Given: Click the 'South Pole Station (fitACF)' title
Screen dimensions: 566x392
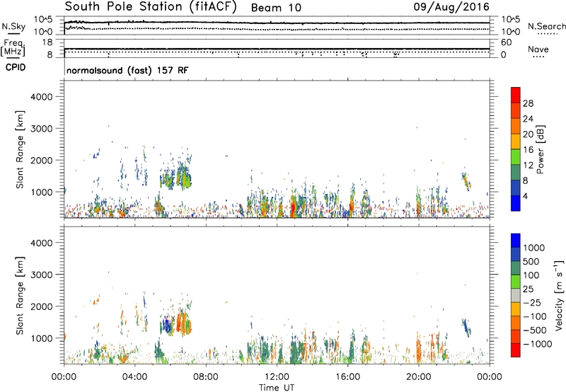Looking at the screenshot, I should pos(151,7).
